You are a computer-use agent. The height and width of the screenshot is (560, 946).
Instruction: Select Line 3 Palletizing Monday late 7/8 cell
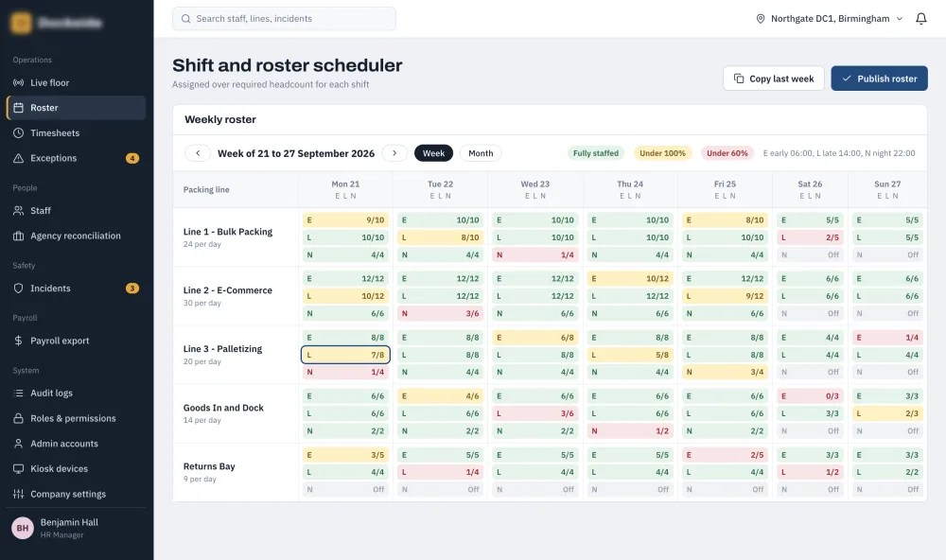tap(345, 355)
